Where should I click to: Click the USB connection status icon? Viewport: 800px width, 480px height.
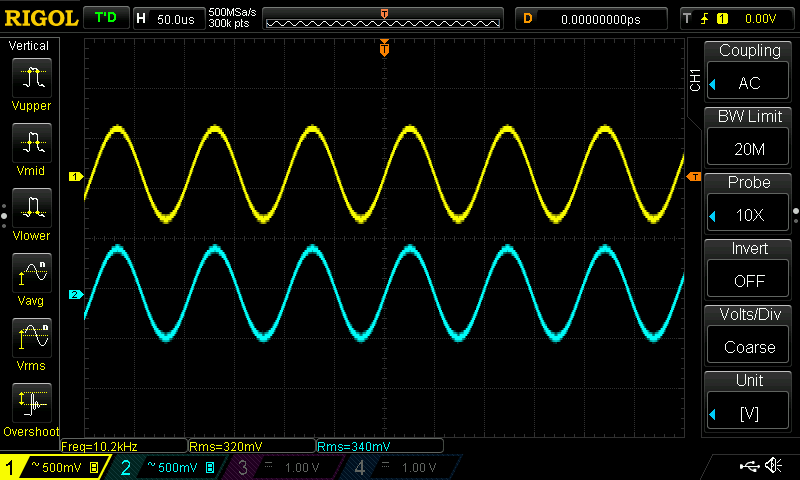pos(750,466)
